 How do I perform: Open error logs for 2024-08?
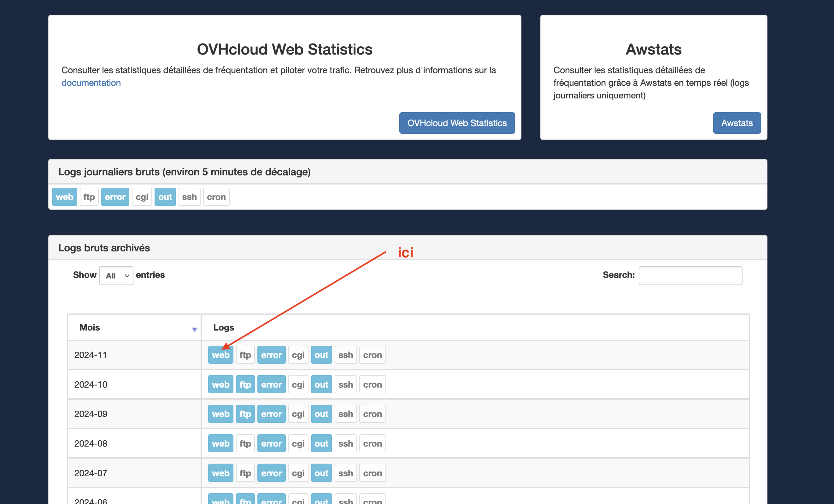coord(271,443)
